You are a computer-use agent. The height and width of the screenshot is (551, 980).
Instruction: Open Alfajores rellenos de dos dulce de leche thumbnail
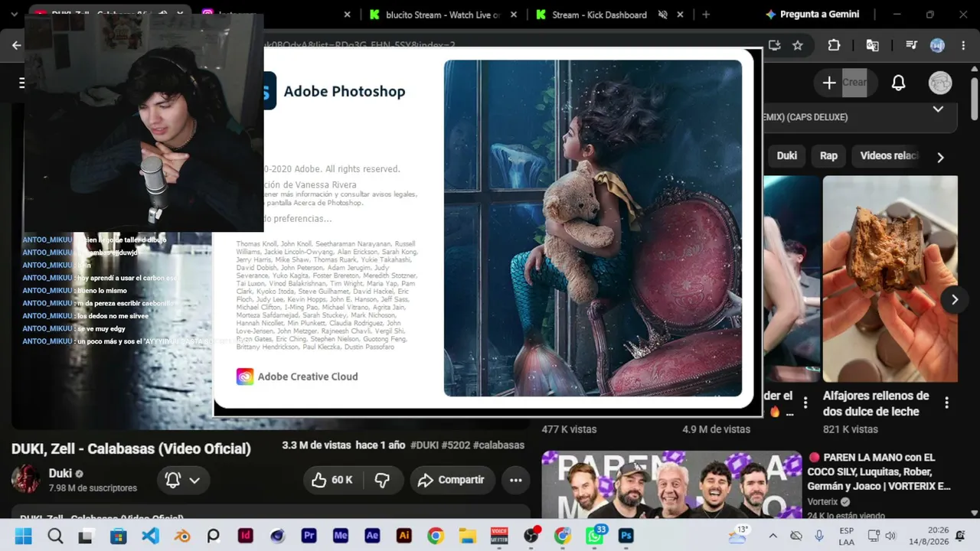click(890, 279)
